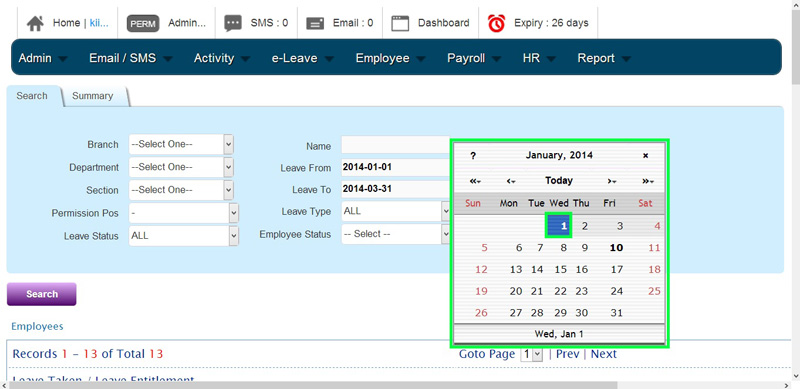Viewport: 800px width, 389px height.
Task: Click the Home house icon
Action: tap(35, 23)
